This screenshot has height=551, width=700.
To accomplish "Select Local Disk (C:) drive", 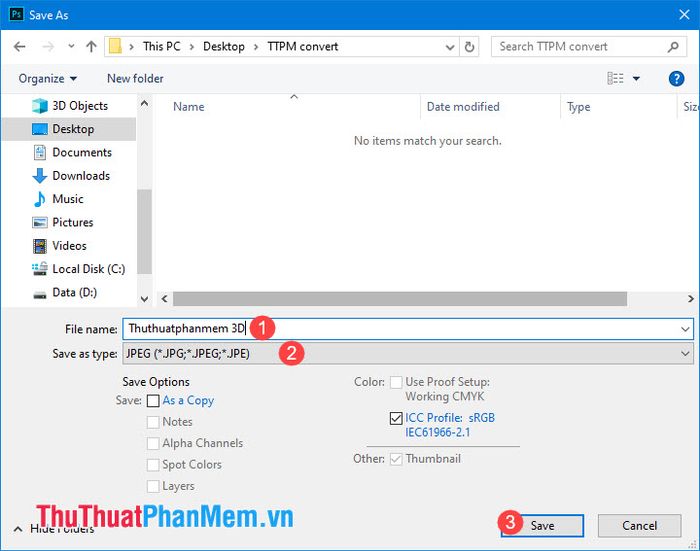I will (79, 269).
